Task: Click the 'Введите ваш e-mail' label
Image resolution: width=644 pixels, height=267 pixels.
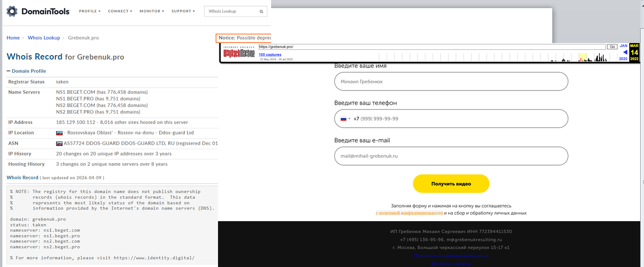Action: (x=362, y=140)
